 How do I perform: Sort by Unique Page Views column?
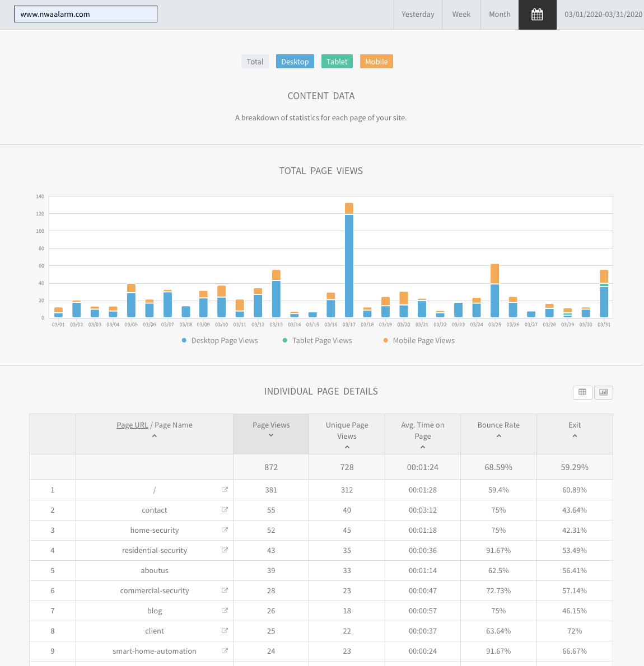(347, 434)
